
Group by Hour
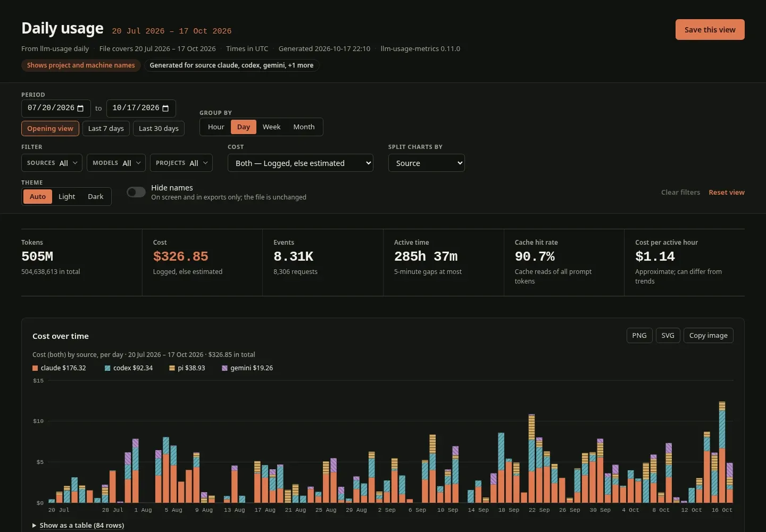point(216,127)
